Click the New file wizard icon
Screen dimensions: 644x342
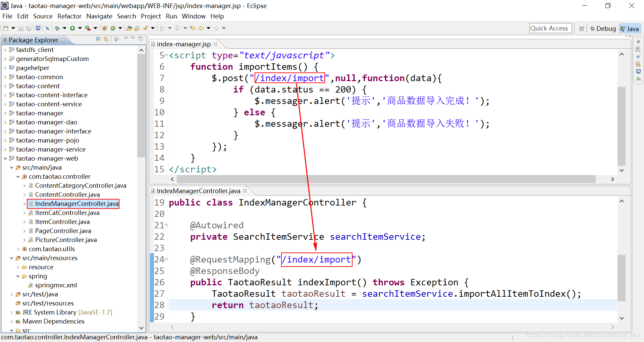click(x=6, y=28)
